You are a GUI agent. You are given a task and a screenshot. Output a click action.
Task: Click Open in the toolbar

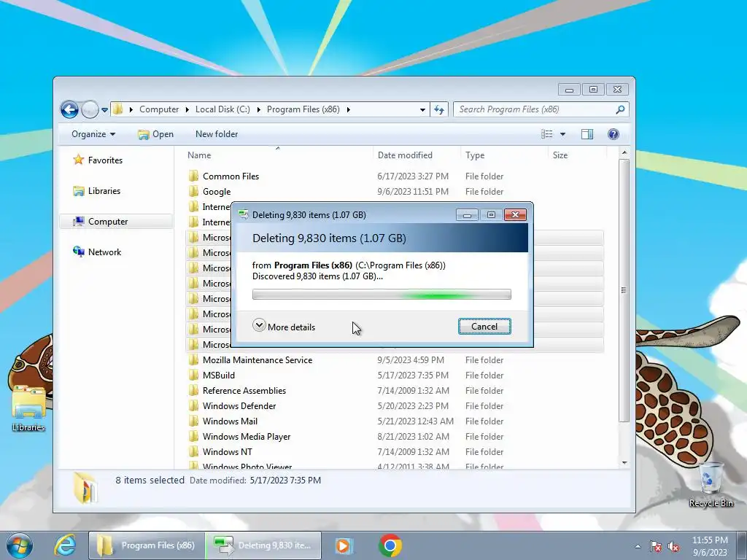coord(156,134)
